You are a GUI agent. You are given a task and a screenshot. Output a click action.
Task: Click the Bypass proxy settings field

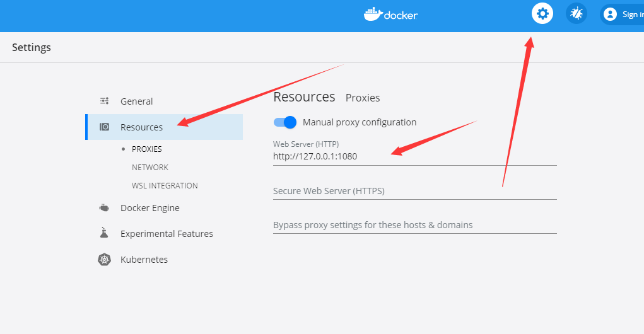tap(414, 225)
